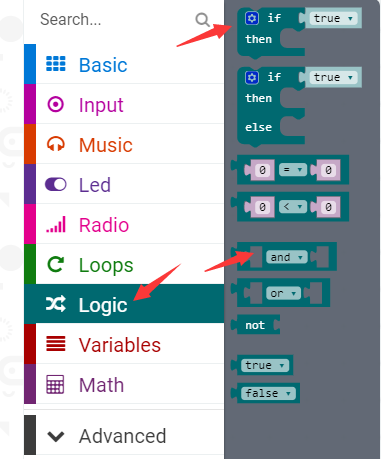
Task: Open the Variables category
Action: pyautogui.click(x=124, y=344)
